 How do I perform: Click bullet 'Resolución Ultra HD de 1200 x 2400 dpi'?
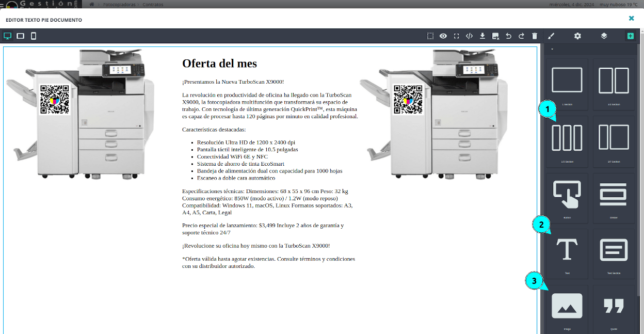click(246, 142)
